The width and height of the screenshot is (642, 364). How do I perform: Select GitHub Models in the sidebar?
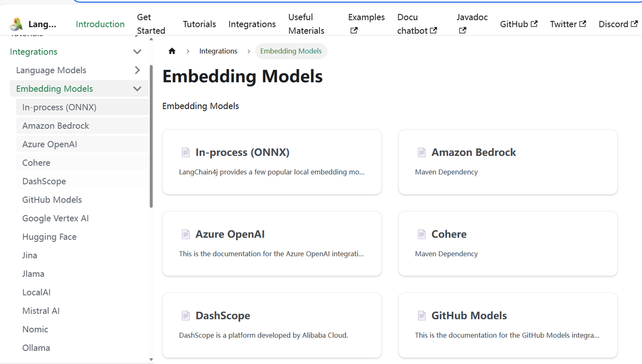82,200
